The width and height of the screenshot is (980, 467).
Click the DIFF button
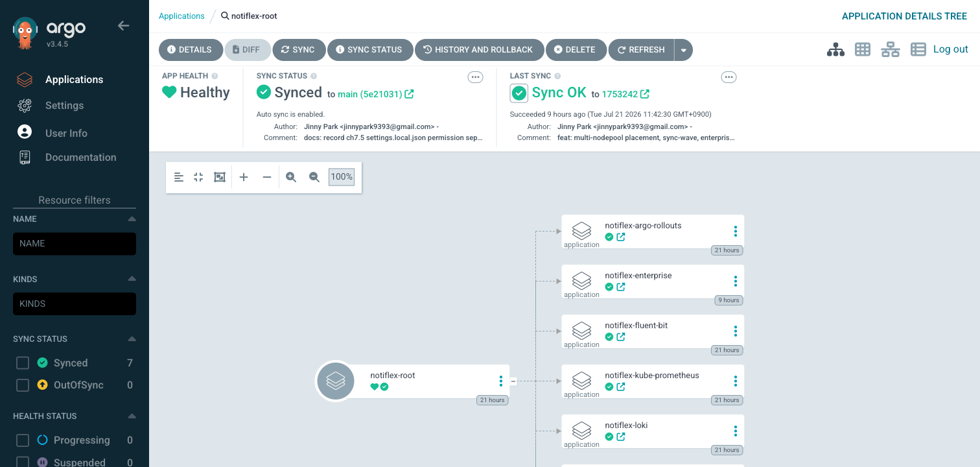coord(247,50)
